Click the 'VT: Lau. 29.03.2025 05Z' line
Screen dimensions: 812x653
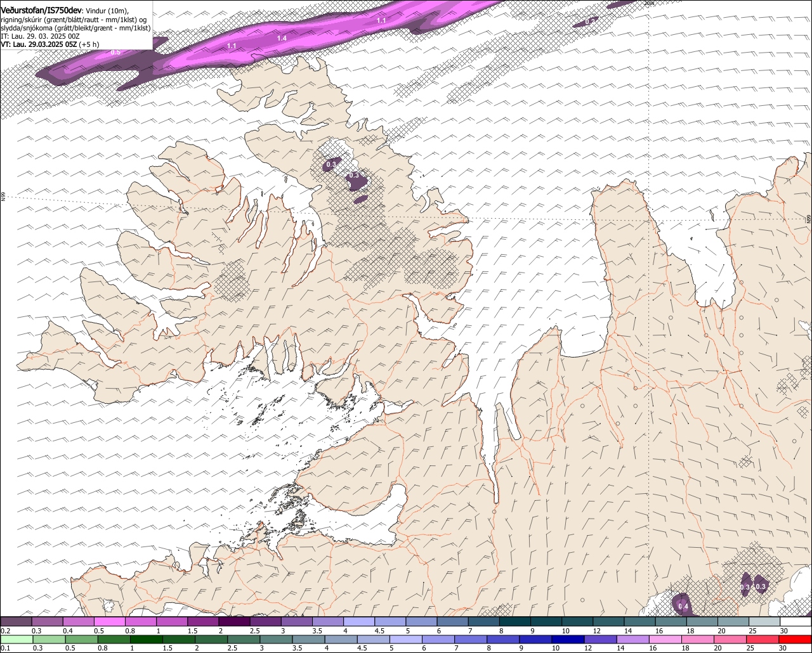[38, 44]
